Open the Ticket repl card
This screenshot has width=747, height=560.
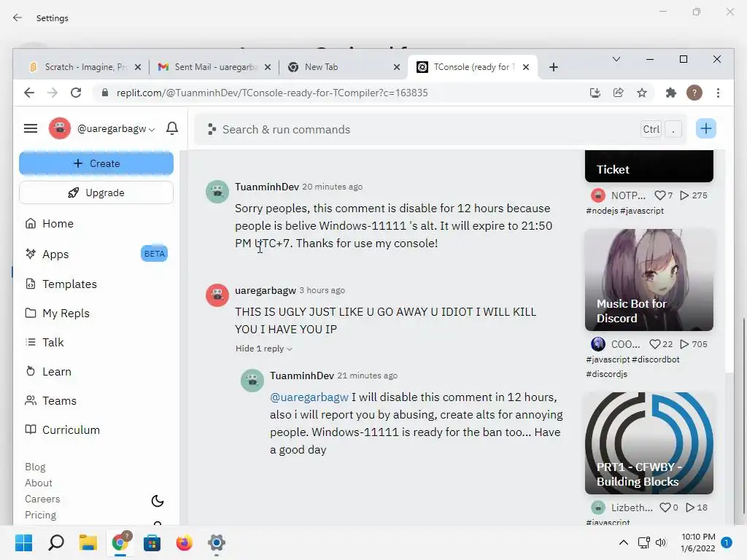[x=649, y=166]
